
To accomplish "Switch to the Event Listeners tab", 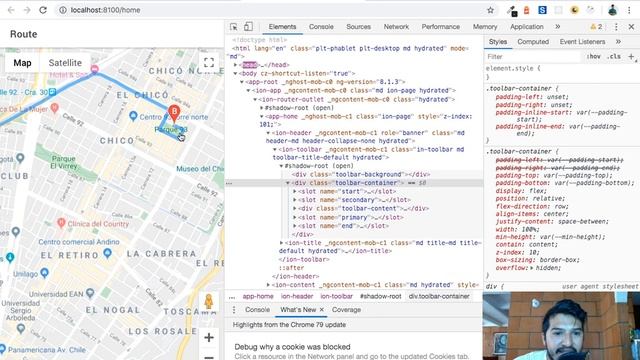I will click(582, 42).
